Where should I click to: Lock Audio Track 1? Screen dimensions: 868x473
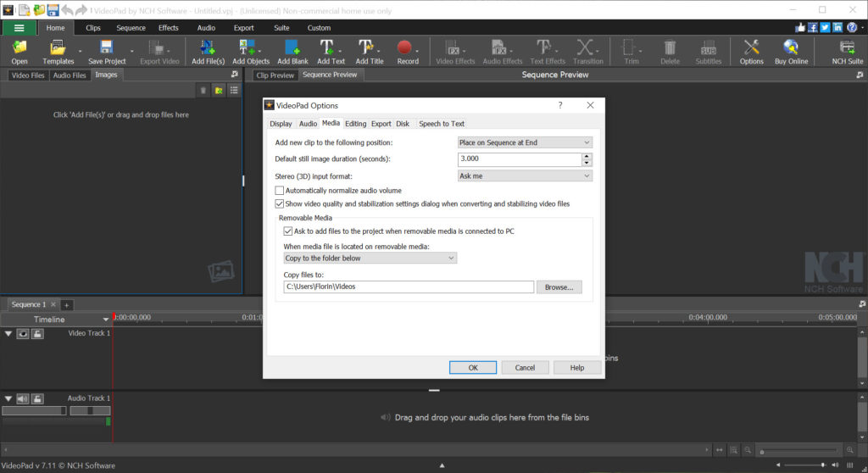pos(37,398)
